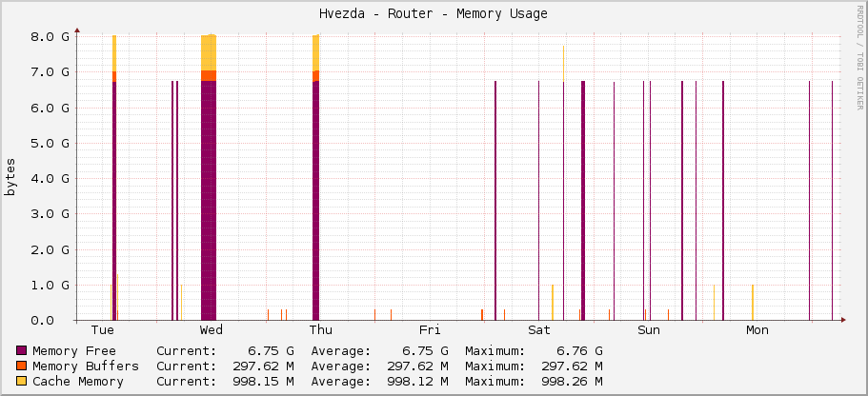Image resolution: width=868 pixels, height=396 pixels.
Task: Click the stacked memory bar above Thu
Action: click(316, 177)
